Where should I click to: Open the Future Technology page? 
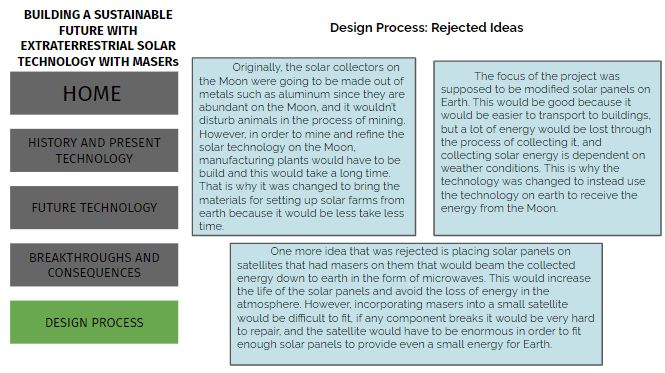click(94, 208)
